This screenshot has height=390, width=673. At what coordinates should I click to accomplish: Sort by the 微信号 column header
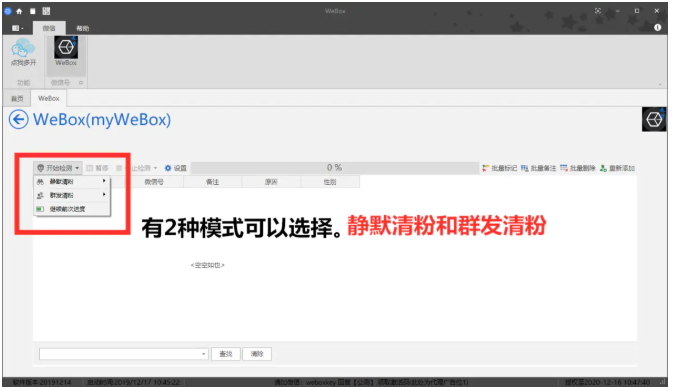coord(154,182)
